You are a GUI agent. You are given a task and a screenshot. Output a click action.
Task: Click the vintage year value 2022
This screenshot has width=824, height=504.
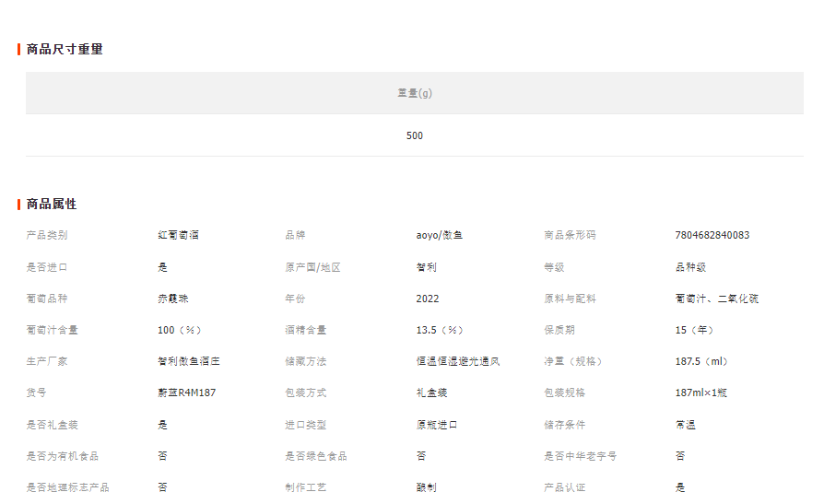[x=428, y=299]
